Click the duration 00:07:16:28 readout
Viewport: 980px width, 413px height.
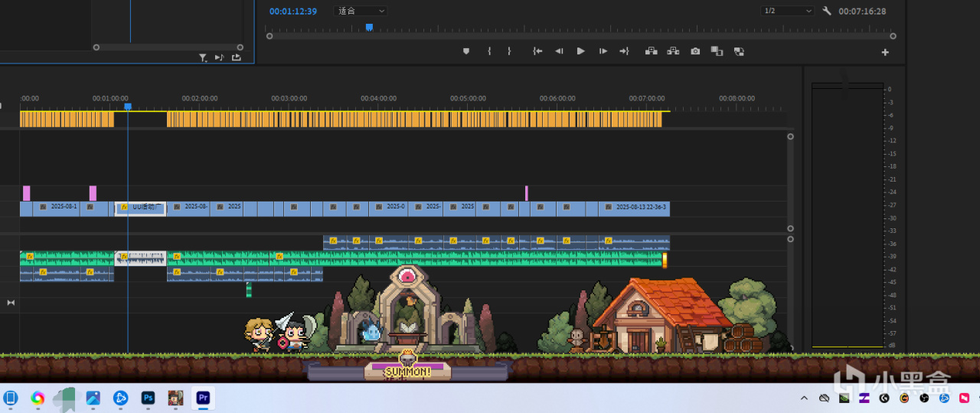click(862, 11)
